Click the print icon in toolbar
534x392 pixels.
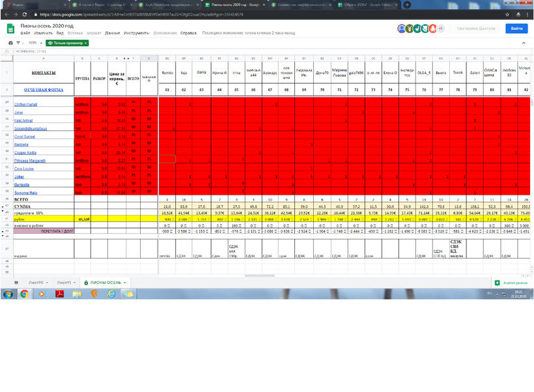click(10, 42)
